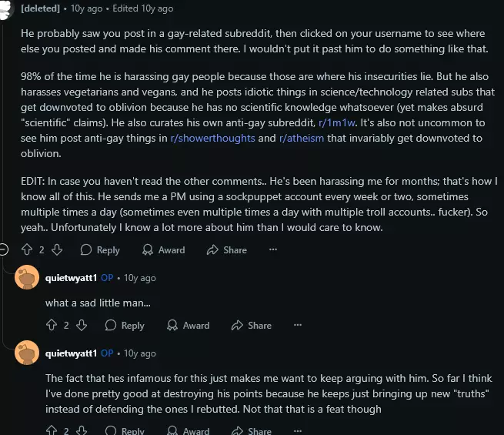
Task: Share the deleted user's comment
Action: point(227,249)
